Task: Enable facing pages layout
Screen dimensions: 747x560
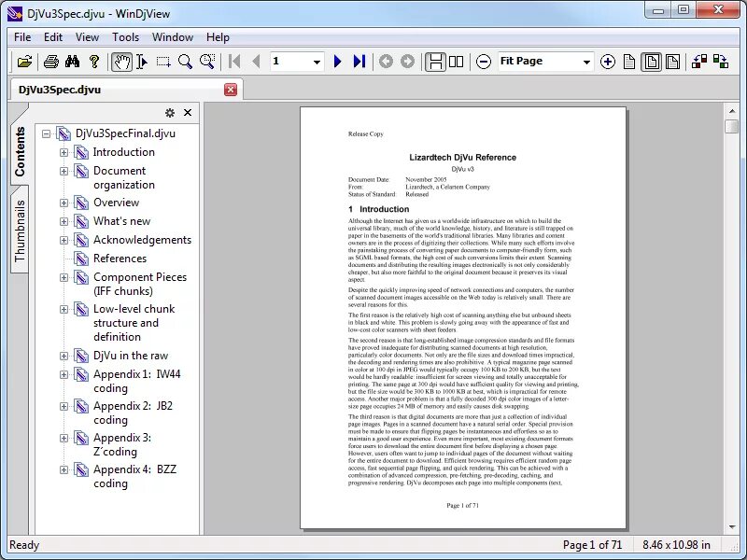Action: 457,62
